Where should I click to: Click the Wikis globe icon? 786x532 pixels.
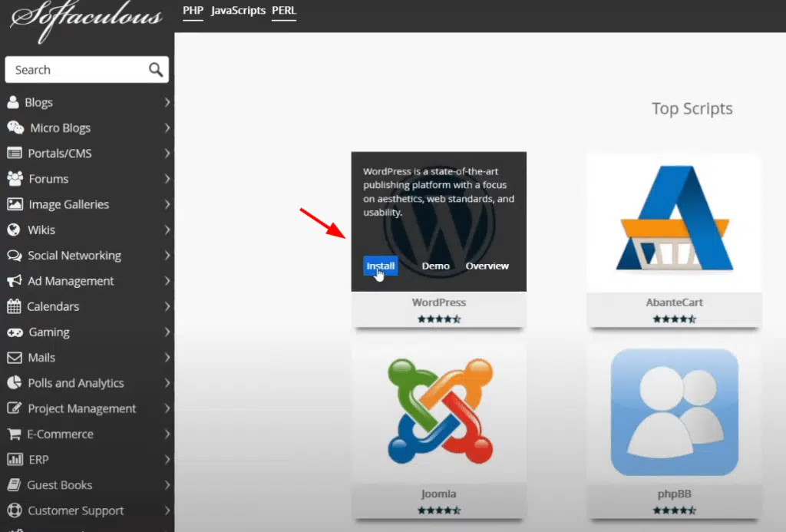pos(14,230)
